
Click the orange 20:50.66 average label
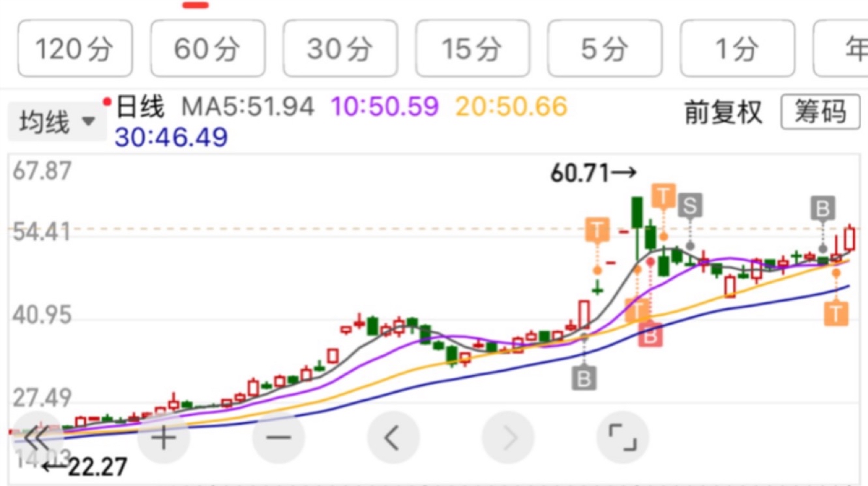[x=511, y=107]
